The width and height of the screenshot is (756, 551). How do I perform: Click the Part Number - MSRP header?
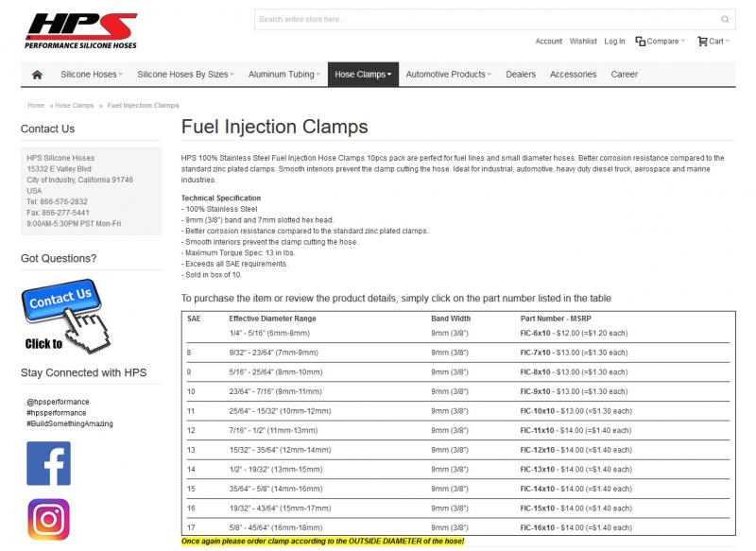point(556,319)
